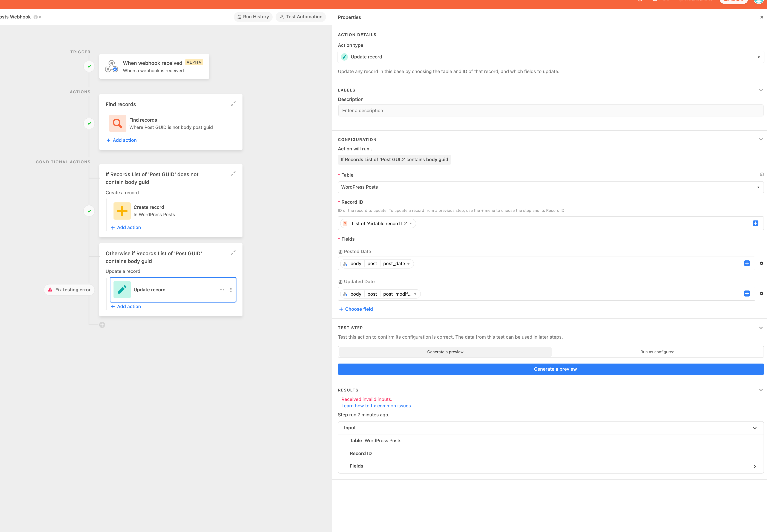The width and height of the screenshot is (767, 532).
Task: Add action under Create record
Action: (x=126, y=227)
